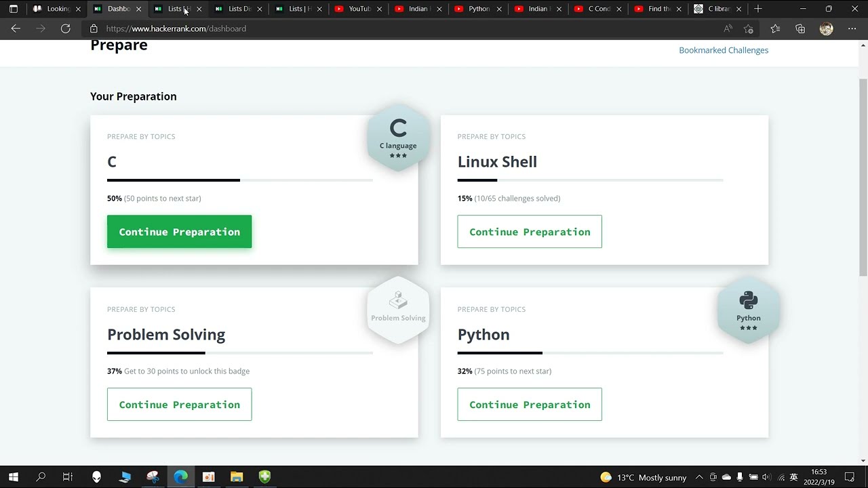
Task: Close the C library tab
Action: 738,9
